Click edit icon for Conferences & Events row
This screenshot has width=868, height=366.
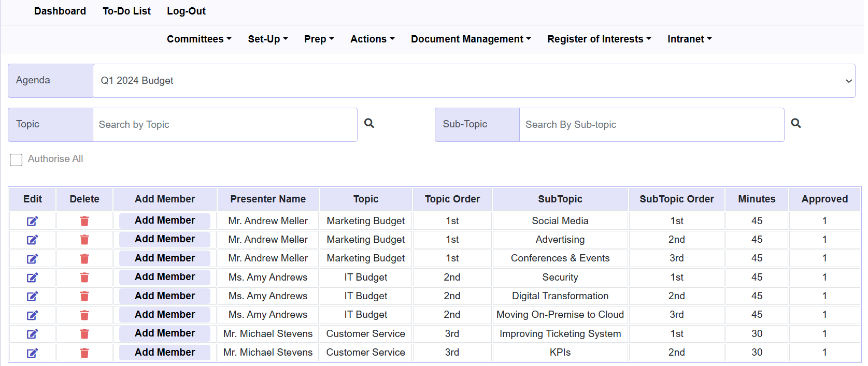(32, 259)
